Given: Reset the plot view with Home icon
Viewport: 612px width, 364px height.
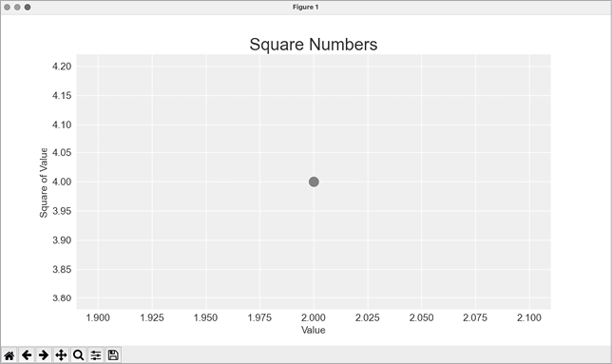Looking at the screenshot, I should (10, 355).
